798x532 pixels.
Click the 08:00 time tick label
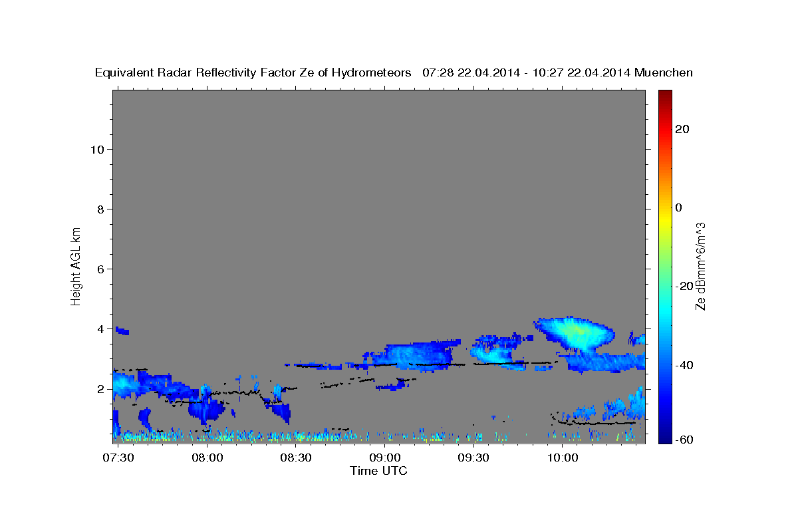207,458
